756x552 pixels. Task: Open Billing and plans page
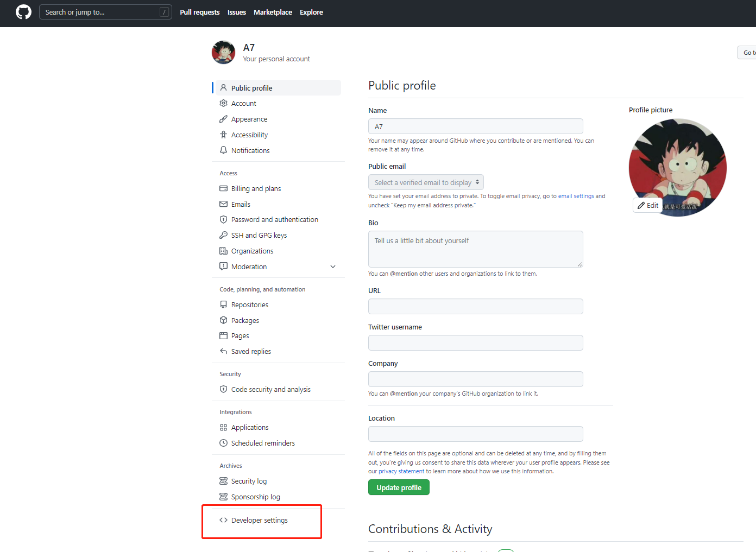tap(256, 188)
